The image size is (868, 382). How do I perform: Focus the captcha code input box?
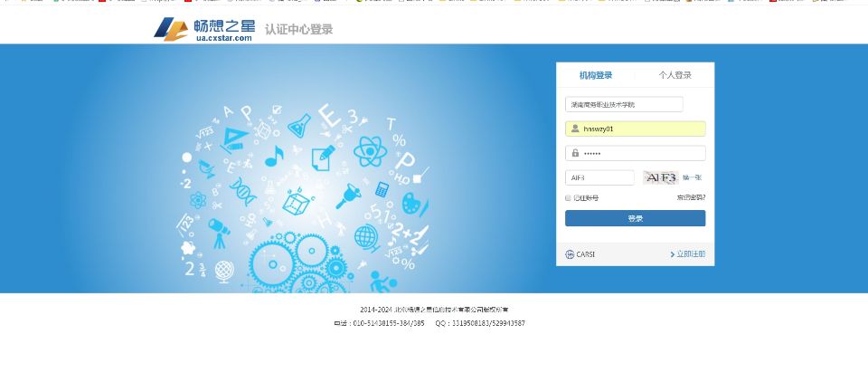click(599, 177)
